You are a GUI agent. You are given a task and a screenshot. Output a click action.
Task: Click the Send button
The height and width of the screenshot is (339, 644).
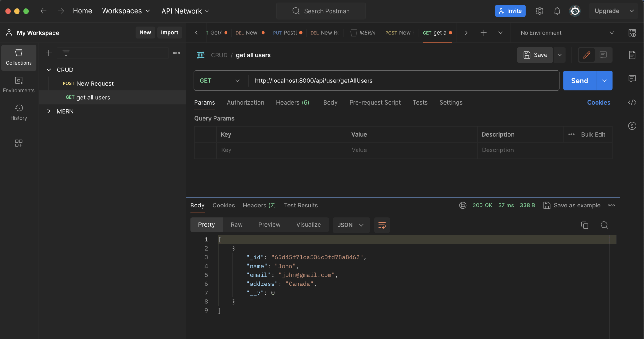(x=580, y=81)
